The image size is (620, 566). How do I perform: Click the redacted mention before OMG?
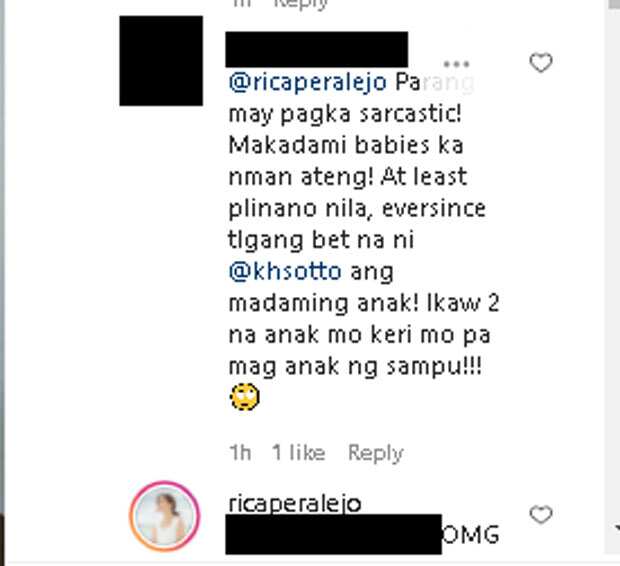coord(333,534)
